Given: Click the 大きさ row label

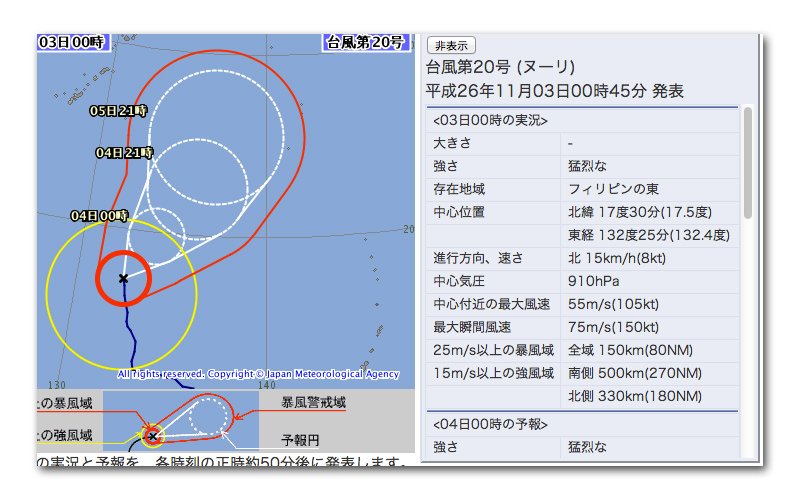Looking at the screenshot, I should tap(452, 143).
